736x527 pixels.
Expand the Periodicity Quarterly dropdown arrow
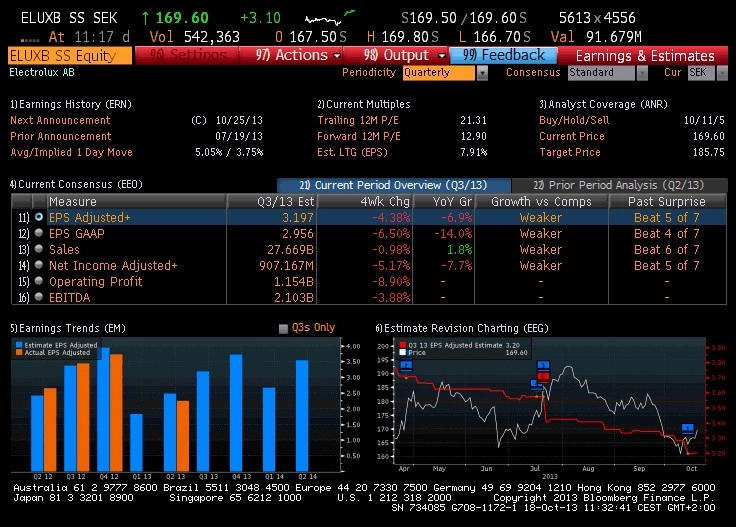point(482,73)
